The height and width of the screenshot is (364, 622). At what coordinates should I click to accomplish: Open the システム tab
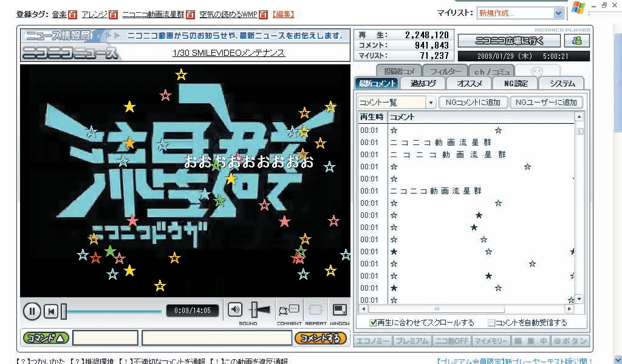click(x=562, y=83)
